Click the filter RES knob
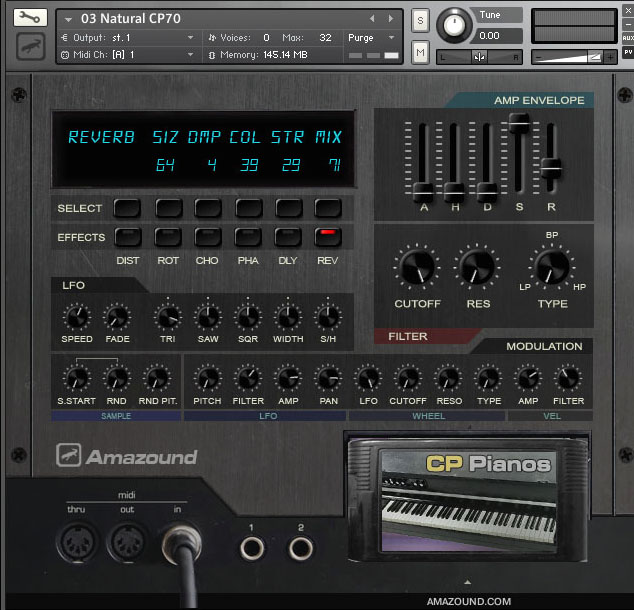The width and height of the screenshot is (634, 610). pyautogui.click(x=478, y=267)
